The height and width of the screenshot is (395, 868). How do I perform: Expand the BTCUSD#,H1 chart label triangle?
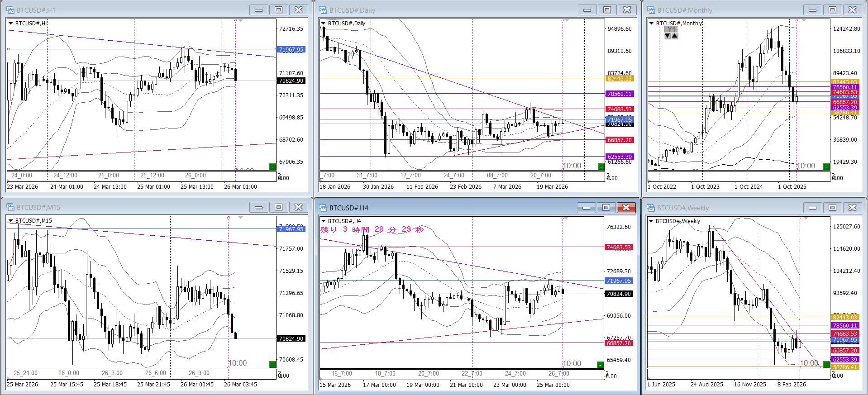pyautogui.click(x=11, y=24)
